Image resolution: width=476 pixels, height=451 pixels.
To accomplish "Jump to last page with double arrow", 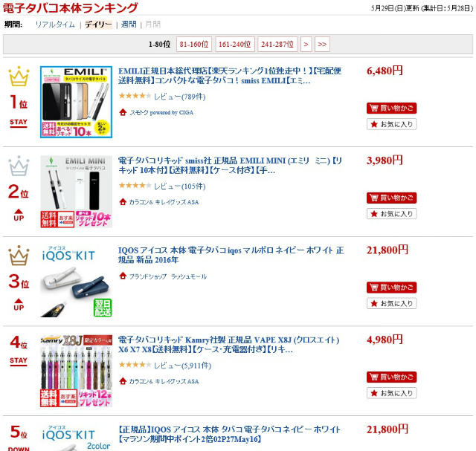I will [x=322, y=45].
